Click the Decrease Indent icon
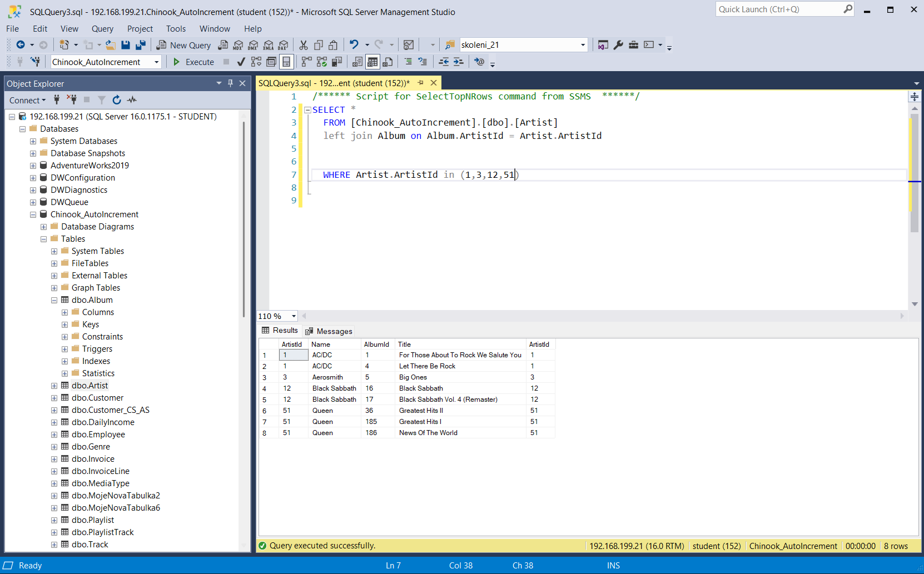 (x=444, y=62)
